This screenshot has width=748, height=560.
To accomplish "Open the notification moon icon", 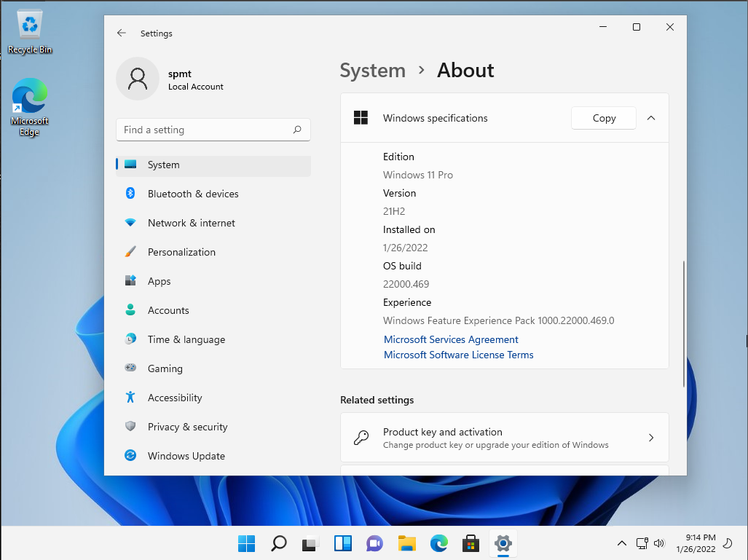I will (728, 543).
